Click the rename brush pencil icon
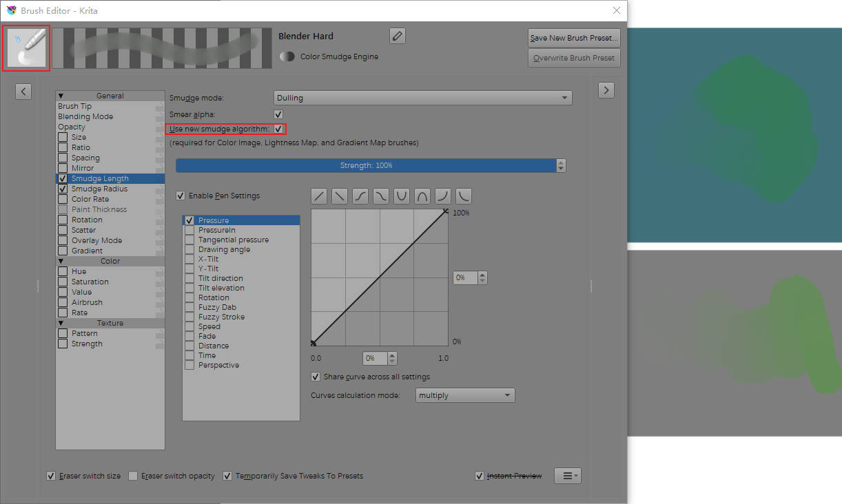The height and width of the screenshot is (504, 842). [x=398, y=36]
